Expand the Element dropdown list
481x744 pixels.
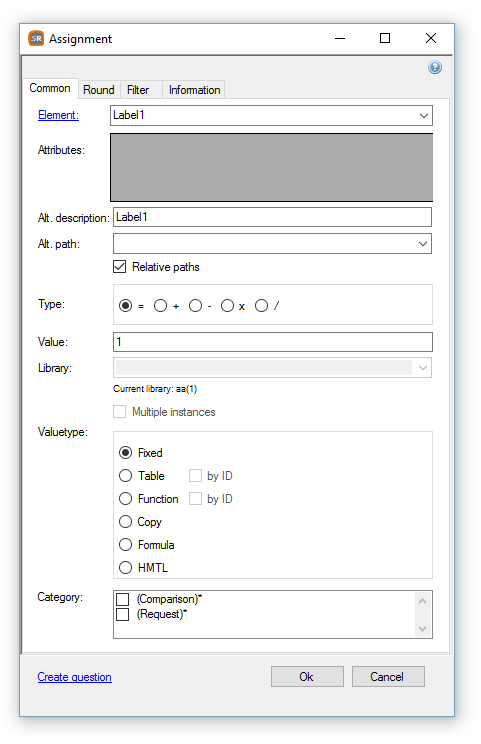click(x=424, y=116)
